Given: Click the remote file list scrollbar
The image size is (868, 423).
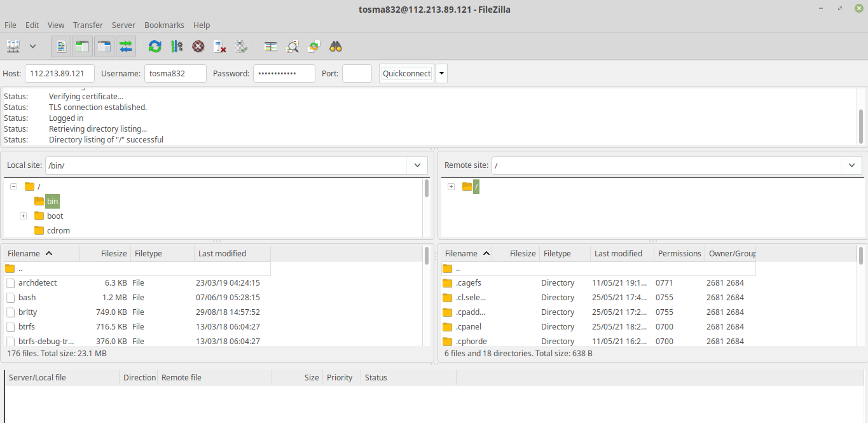Looking at the screenshot, I should point(861,255).
